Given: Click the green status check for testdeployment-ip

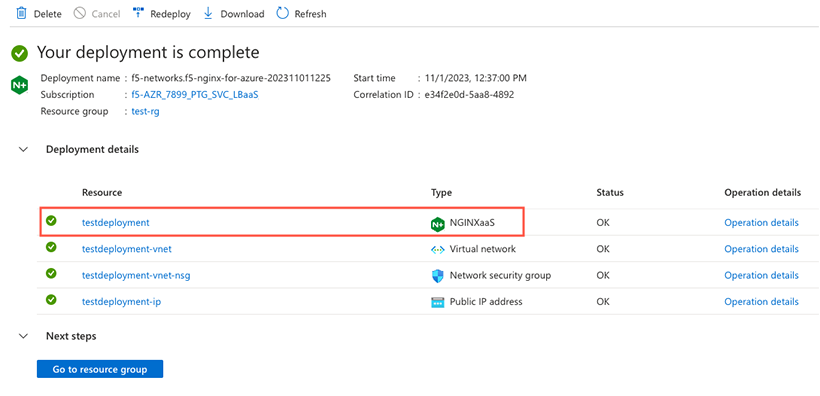Looking at the screenshot, I should coord(51,300).
